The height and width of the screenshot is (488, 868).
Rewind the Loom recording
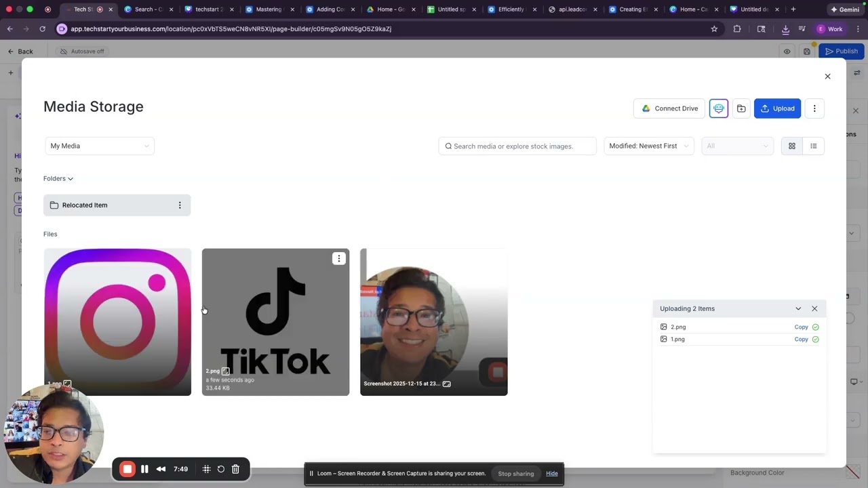[x=161, y=469]
